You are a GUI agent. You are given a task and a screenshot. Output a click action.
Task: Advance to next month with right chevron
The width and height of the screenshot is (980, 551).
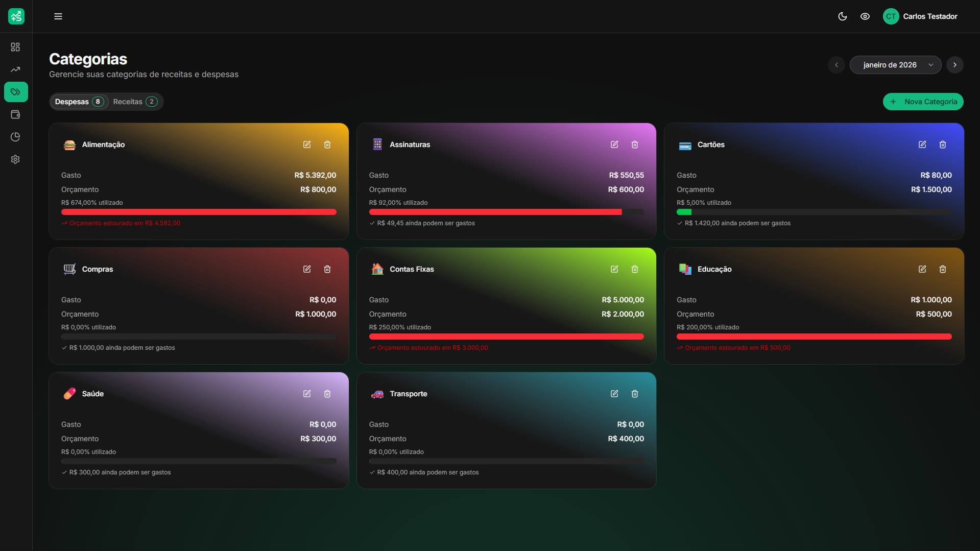(x=955, y=65)
